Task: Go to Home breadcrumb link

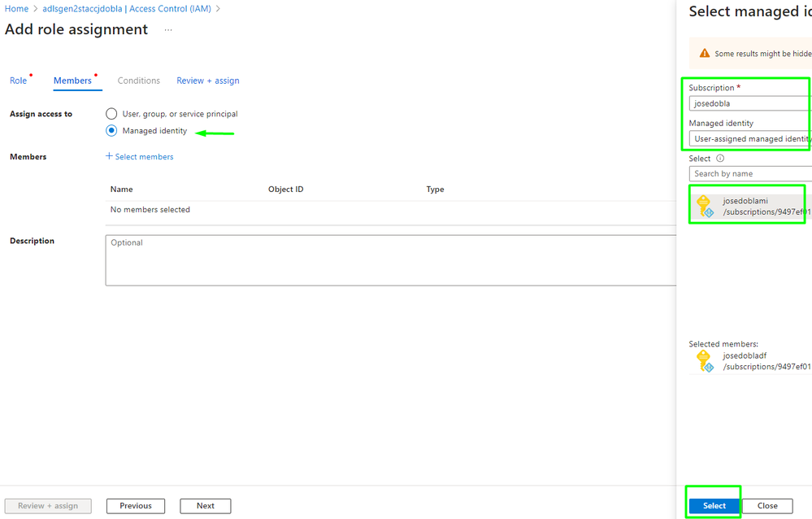Action: (x=16, y=9)
